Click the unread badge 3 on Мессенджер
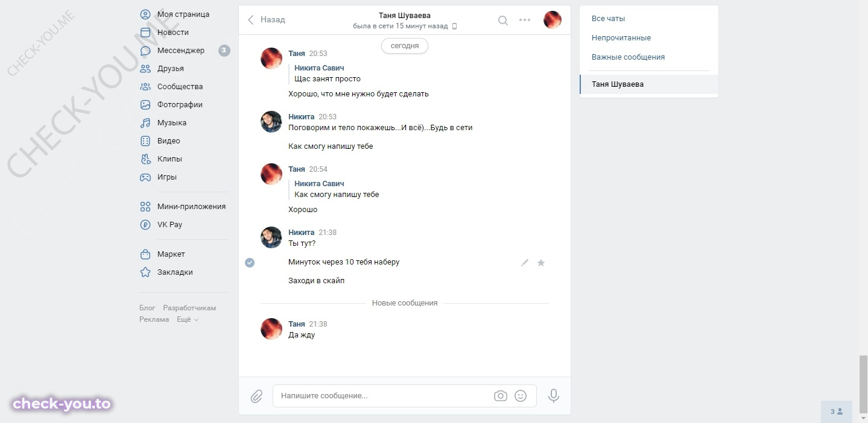This screenshot has width=868, height=423. coord(224,51)
